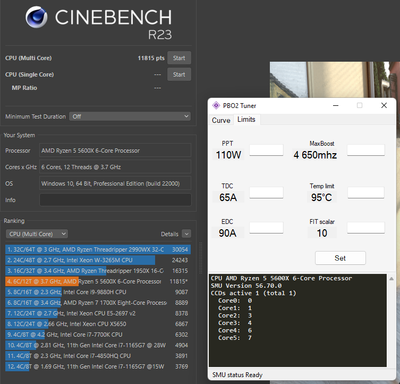Screen dimensions: 400x384
Task: Open the Minimum Test Duration dropdown
Action: 130,116
